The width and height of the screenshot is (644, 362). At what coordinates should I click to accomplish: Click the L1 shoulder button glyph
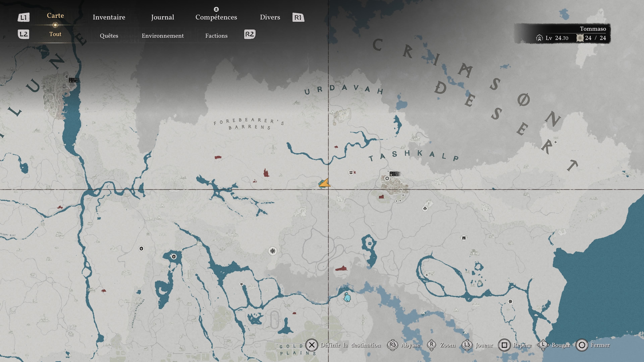[x=23, y=17]
